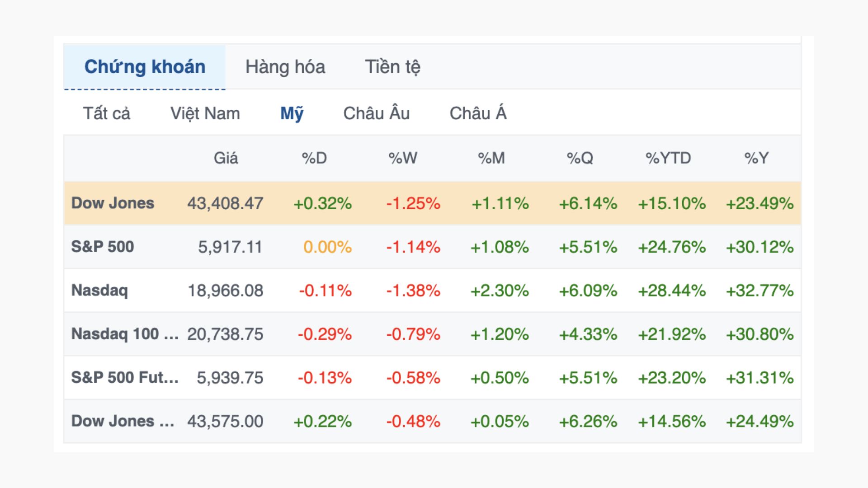
Task: Click the YTD value +28.44%
Action: coord(672,291)
